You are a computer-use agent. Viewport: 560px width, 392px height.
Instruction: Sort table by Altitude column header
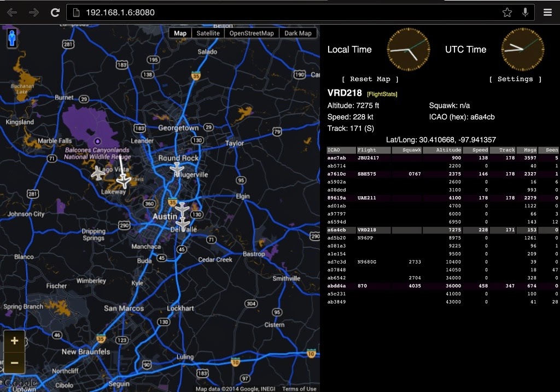pyautogui.click(x=442, y=150)
